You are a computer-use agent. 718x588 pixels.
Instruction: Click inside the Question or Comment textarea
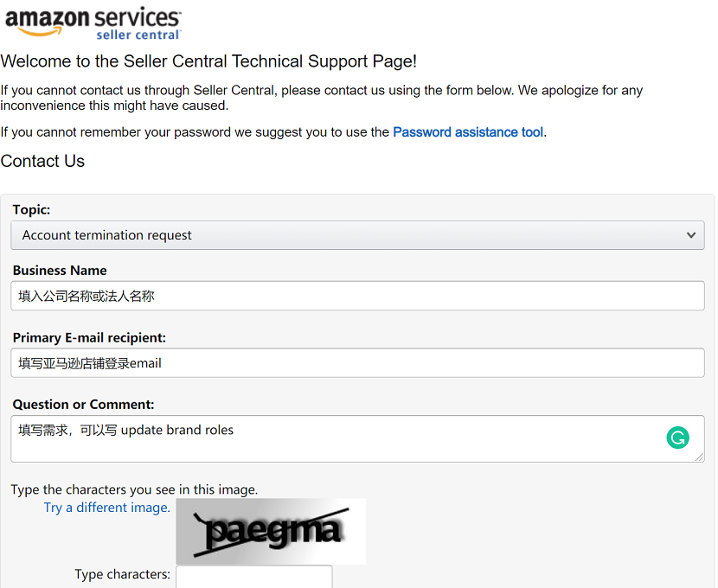(357, 438)
